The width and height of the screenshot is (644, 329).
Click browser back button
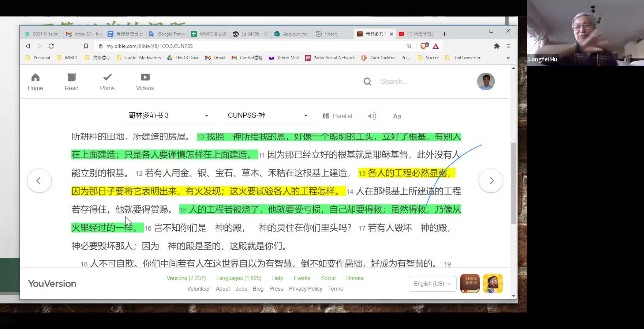pos(28,46)
